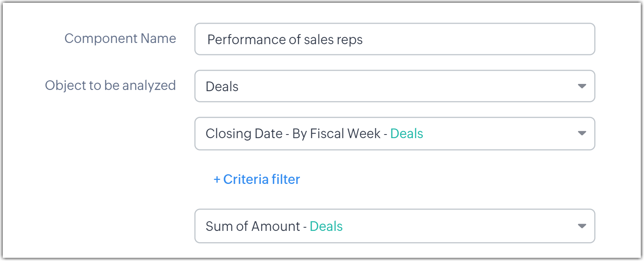Click the 'Performance of sales reps' text
This screenshot has height=261, width=644.
(285, 40)
